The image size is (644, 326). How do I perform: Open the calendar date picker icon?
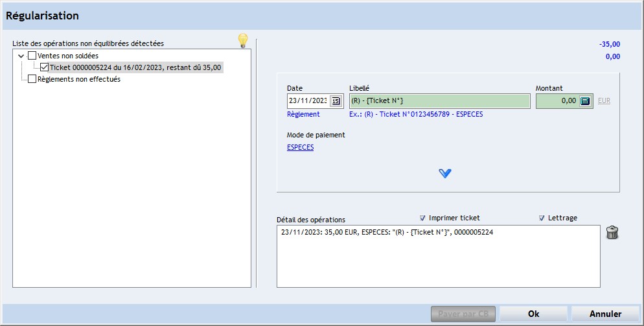(336, 100)
